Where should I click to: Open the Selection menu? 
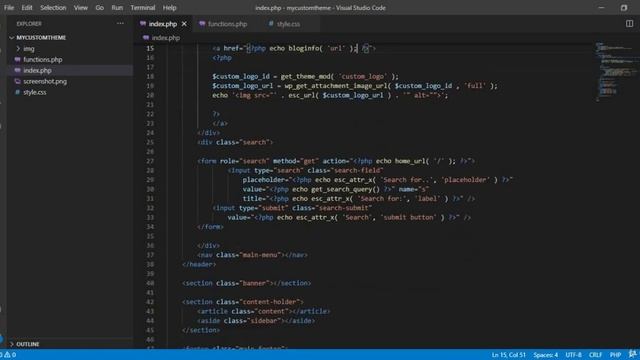[53, 8]
